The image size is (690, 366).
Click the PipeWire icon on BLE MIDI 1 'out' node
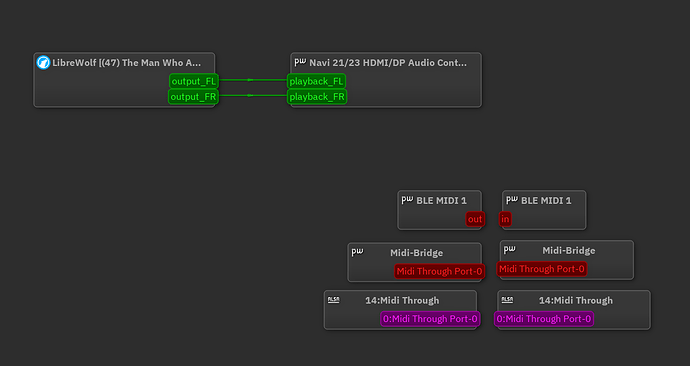click(407, 200)
